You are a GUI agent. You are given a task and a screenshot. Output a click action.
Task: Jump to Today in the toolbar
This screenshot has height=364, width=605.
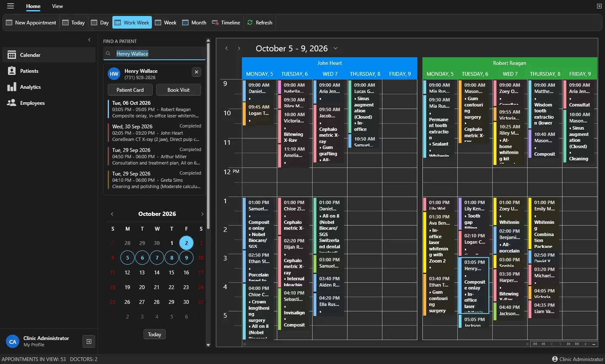pos(74,23)
